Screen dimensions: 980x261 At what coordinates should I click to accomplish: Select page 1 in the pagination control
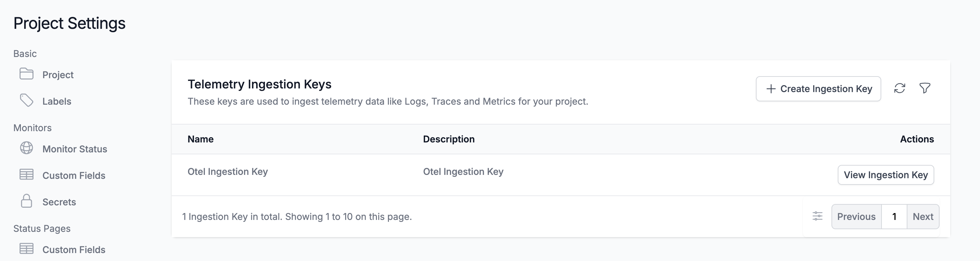coord(894,216)
